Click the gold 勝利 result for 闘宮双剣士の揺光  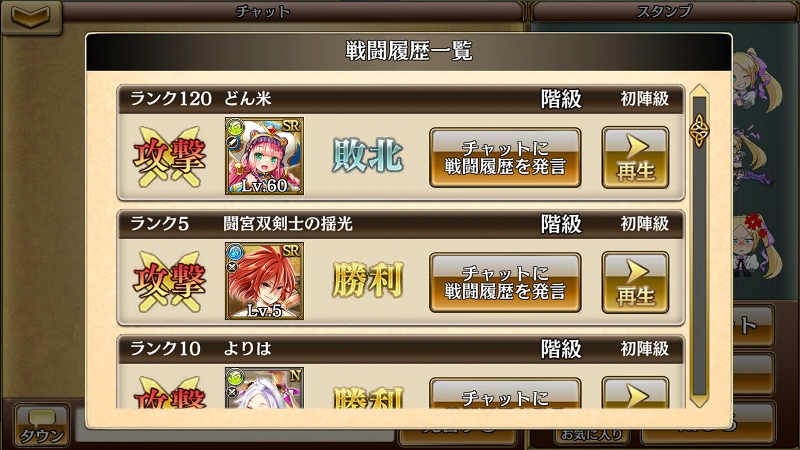click(367, 280)
